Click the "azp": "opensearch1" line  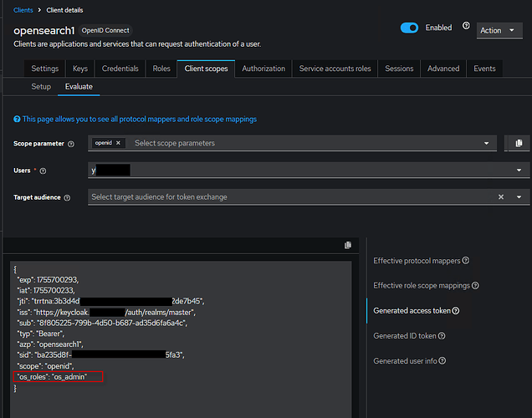(50, 344)
